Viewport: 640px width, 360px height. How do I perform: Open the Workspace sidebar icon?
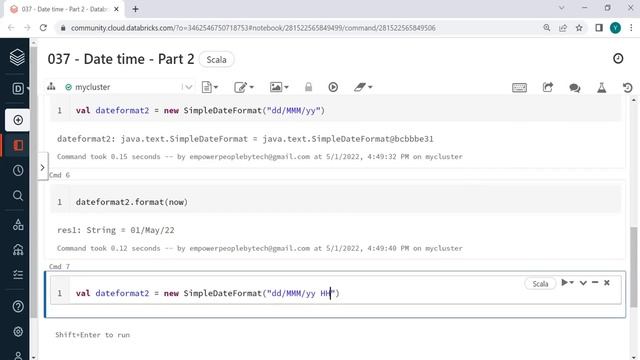18,145
